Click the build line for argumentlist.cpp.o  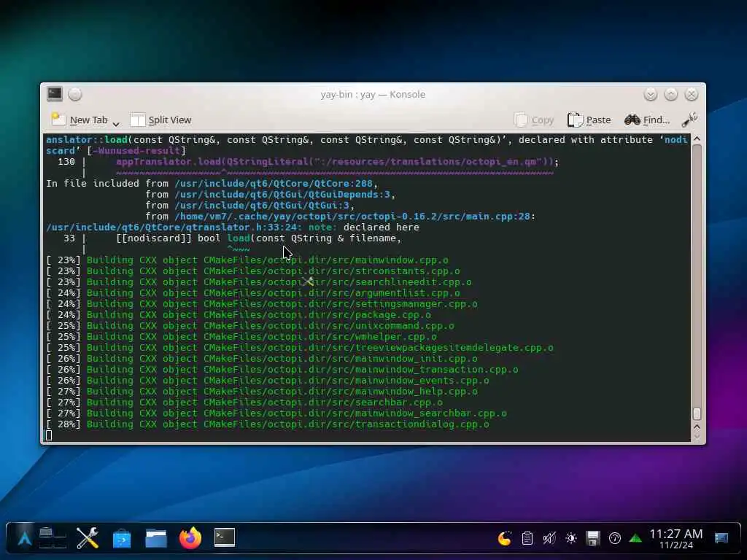[x=252, y=293]
